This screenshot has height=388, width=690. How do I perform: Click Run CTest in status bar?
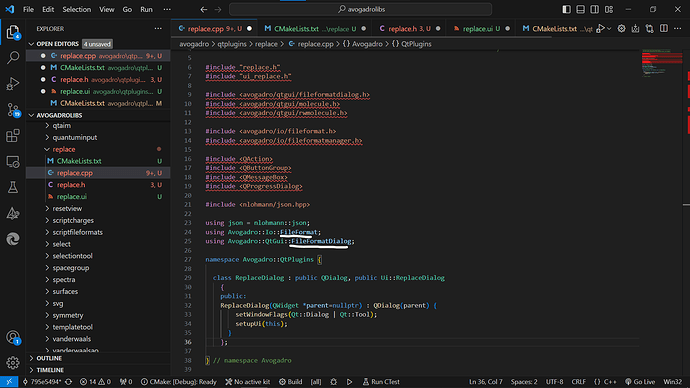(x=381, y=382)
